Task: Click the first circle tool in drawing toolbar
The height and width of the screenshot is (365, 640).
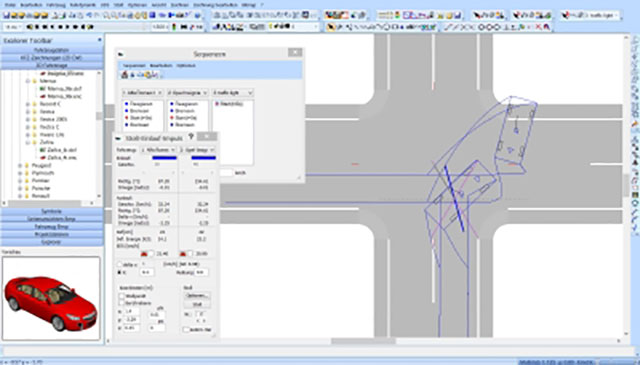Action: coord(481,27)
